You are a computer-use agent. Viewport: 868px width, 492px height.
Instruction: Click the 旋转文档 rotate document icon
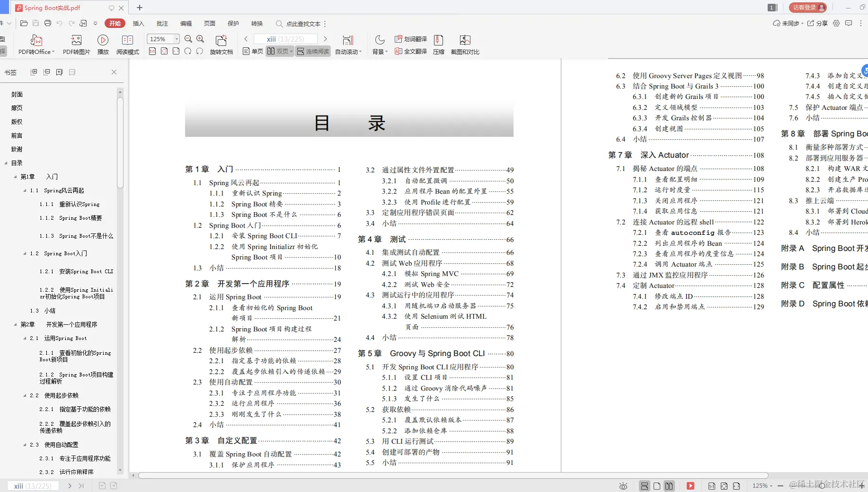pos(221,44)
